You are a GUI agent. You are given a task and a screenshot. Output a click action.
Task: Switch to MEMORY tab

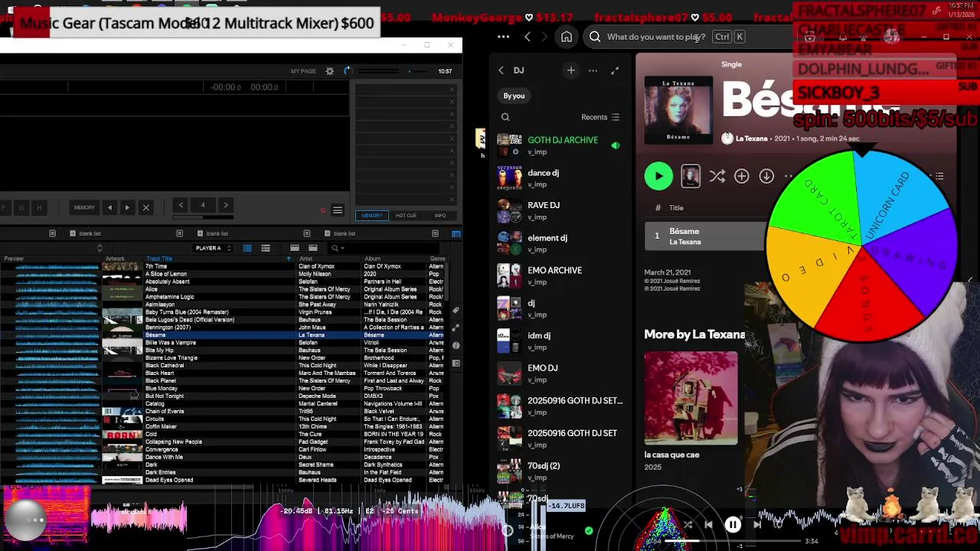(x=372, y=216)
